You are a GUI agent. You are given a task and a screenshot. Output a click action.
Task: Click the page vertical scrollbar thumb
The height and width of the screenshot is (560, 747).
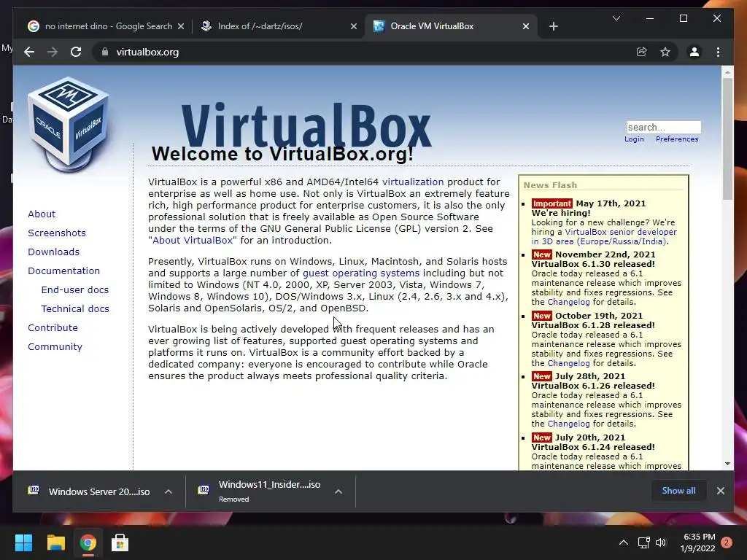click(727, 138)
